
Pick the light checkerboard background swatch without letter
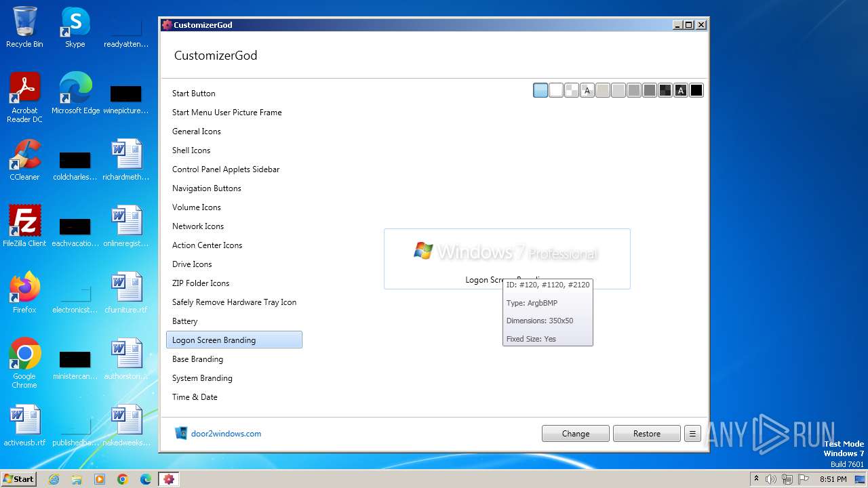click(x=572, y=90)
